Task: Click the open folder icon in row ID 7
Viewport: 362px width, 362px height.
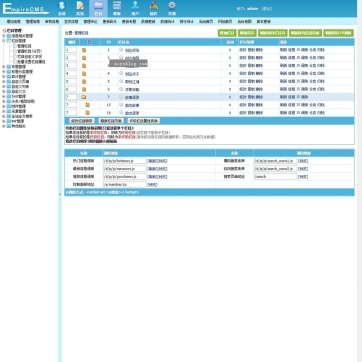Action: pos(84,97)
